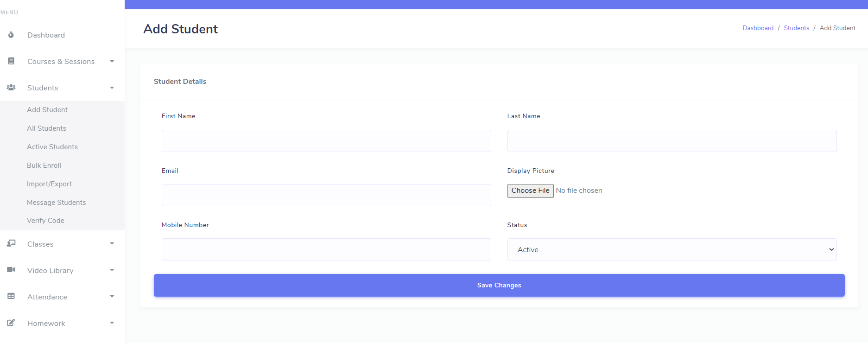The height and width of the screenshot is (343, 868).
Task: Click the Courses & Sessions book icon
Action: 11,61
